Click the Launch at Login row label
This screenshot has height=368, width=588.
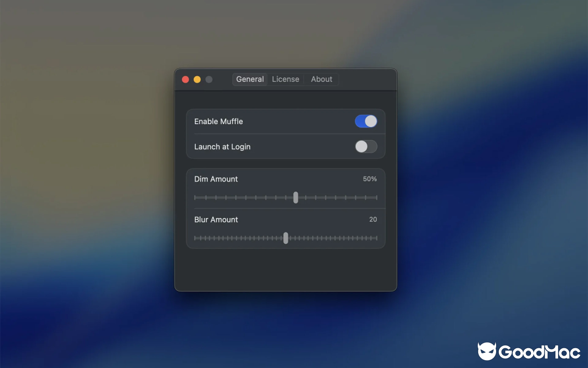[x=222, y=146]
